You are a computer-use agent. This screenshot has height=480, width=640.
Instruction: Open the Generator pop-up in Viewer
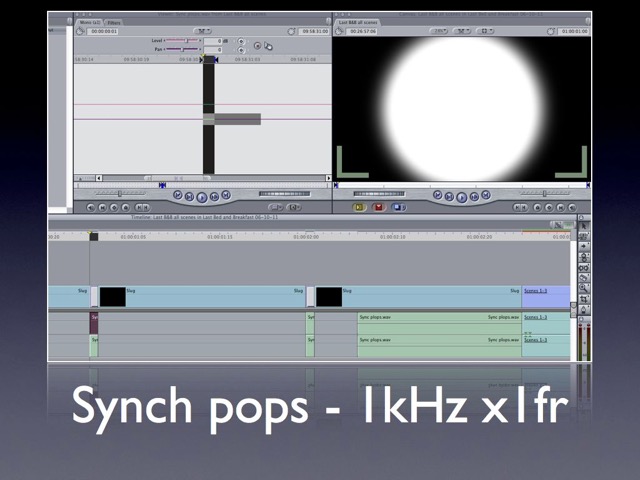point(293,207)
